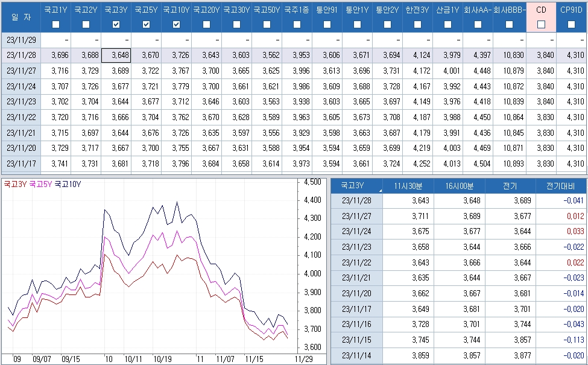588x365 pixels.
Task: Check the 국고1Y column checkbox
Action: coord(55,24)
